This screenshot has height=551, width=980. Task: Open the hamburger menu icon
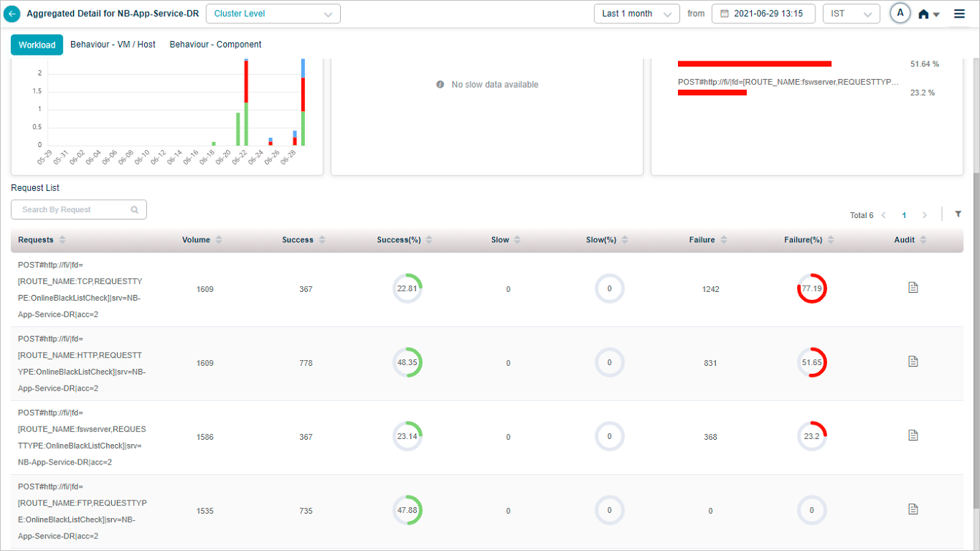(x=960, y=14)
